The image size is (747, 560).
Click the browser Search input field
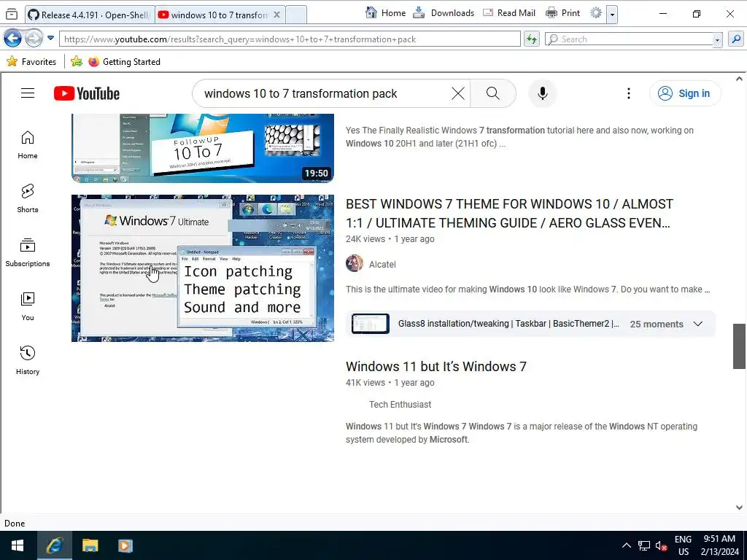pos(629,39)
